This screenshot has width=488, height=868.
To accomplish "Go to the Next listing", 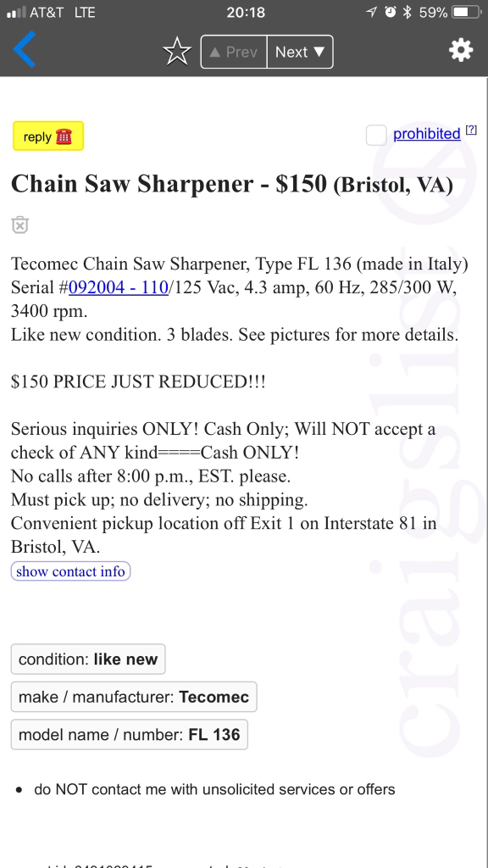I will pos(300,52).
